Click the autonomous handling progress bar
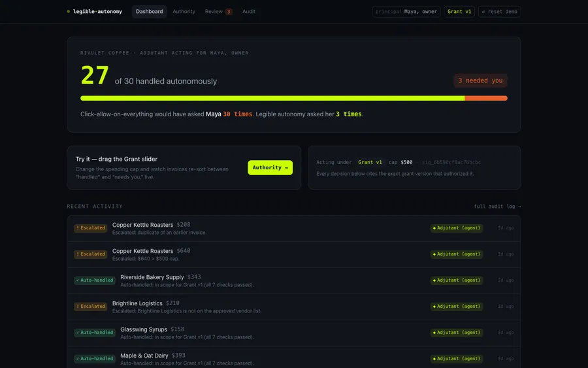 pyautogui.click(x=293, y=98)
